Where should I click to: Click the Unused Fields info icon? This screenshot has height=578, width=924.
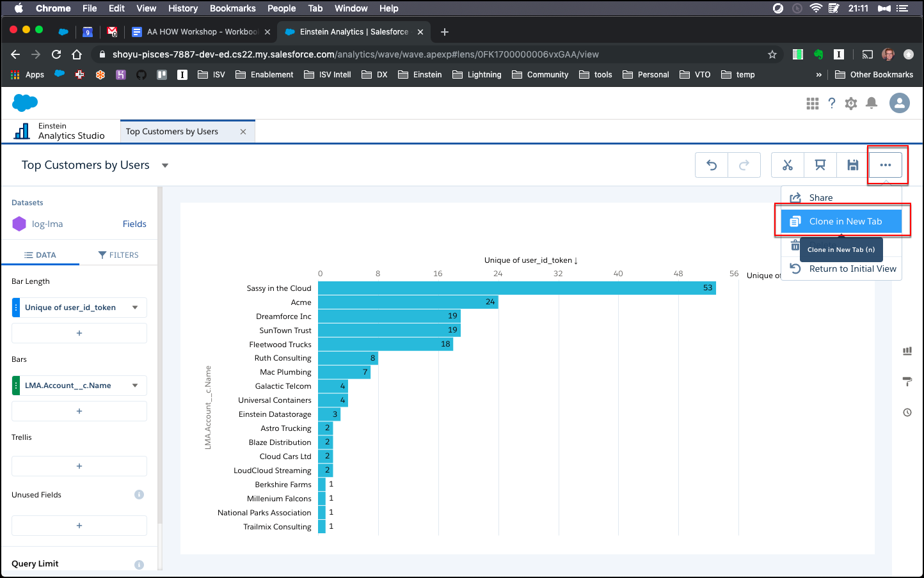tap(139, 495)
